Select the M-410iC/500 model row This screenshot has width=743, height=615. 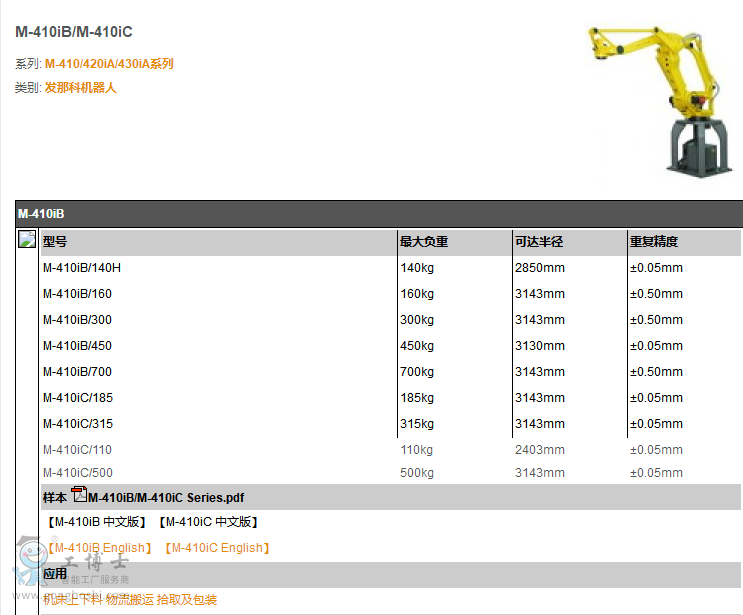(77, 473)
